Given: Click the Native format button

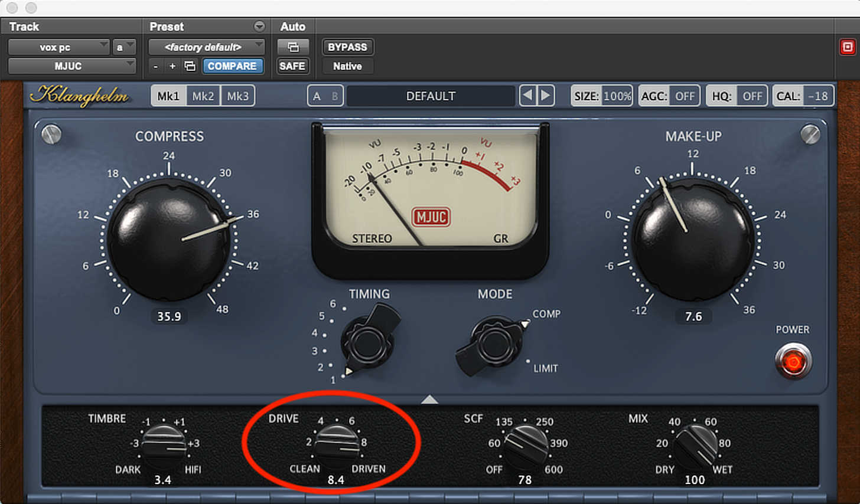Looking at the screenshot, I should [347, 66].
